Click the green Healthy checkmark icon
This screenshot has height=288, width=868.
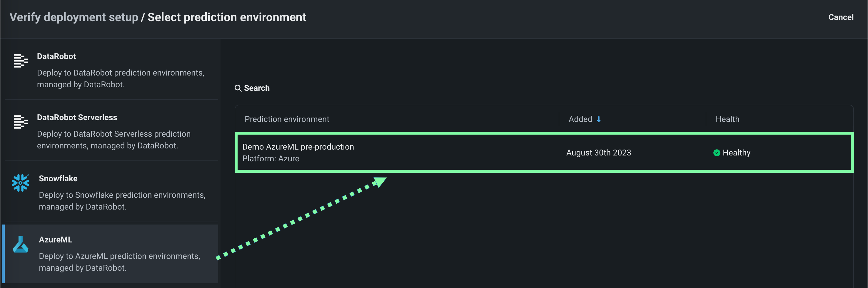[x=717, y=153]
